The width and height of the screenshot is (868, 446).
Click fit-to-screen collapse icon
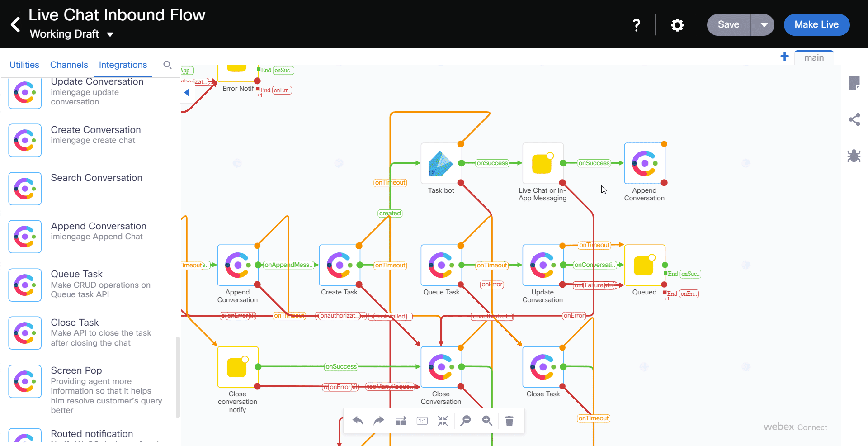443,421
